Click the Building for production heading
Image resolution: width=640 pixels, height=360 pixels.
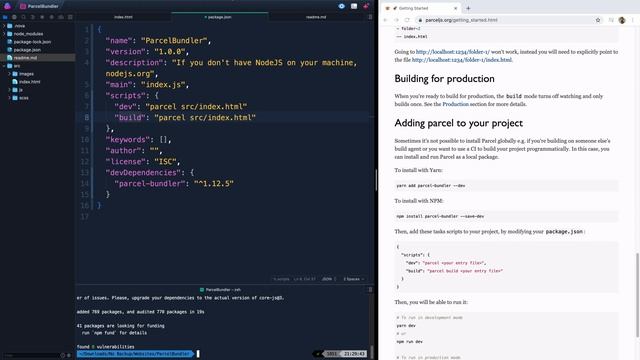coord(444,78)
